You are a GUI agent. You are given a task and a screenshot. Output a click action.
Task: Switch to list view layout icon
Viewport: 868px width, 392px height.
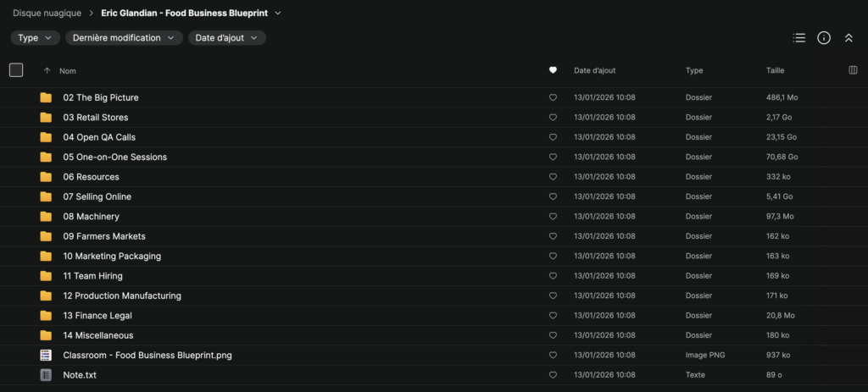[798, 38]
